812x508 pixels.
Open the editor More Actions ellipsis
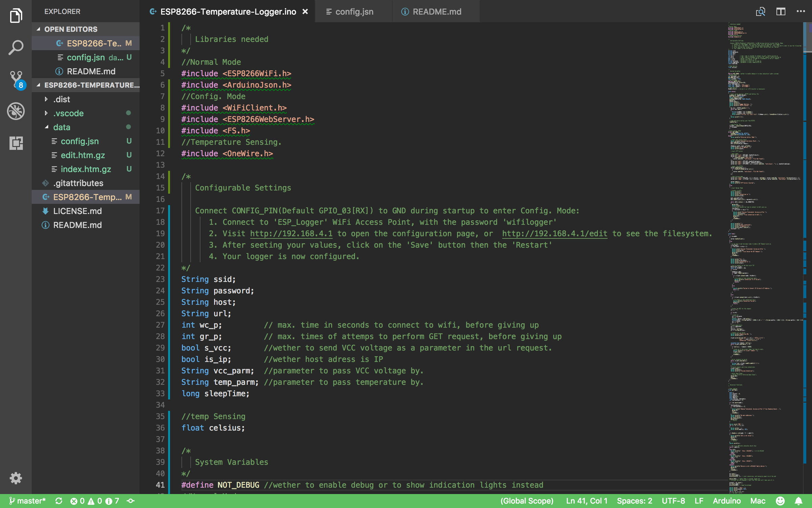(801, 12)
